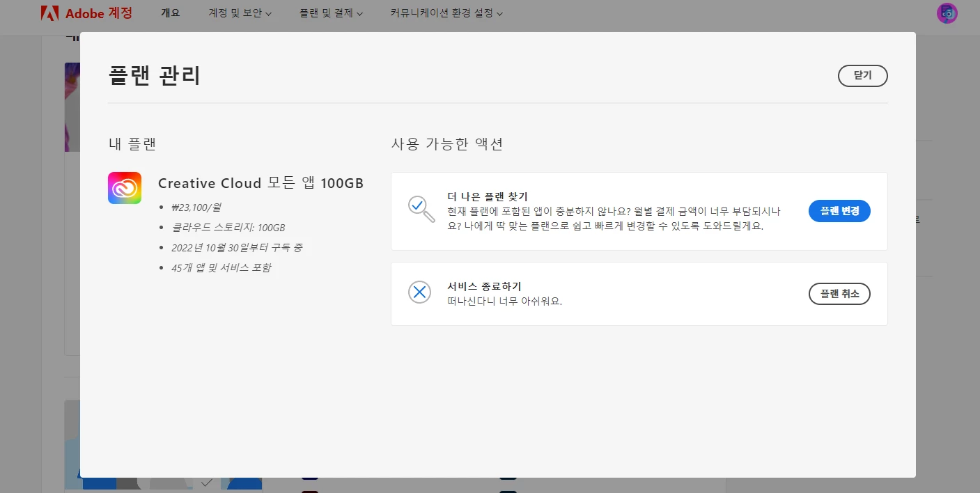Click the 플랜 관리 dialog title
The width and height of the screenshot is (980, 493).
tap(155, 75)
